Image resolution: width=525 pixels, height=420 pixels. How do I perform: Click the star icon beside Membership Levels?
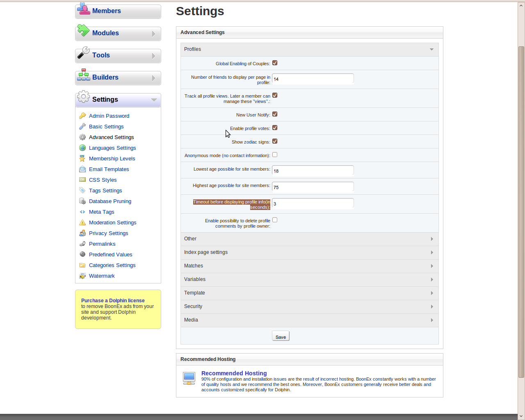point(82,159)
